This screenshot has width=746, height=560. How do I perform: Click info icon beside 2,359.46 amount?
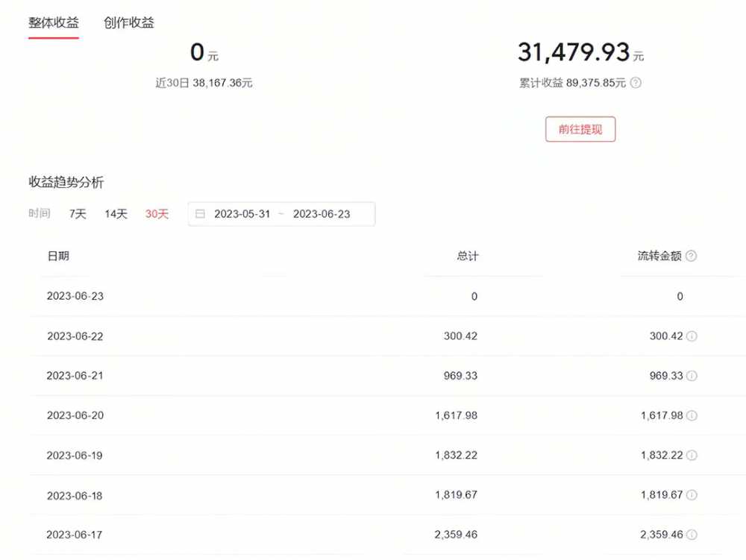point(692,535)
